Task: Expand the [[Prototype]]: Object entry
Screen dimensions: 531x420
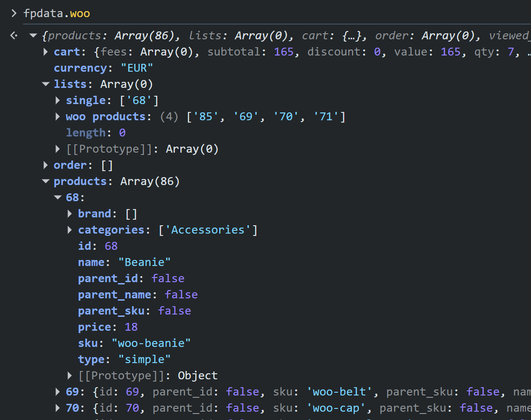Action: pos(69,376)
